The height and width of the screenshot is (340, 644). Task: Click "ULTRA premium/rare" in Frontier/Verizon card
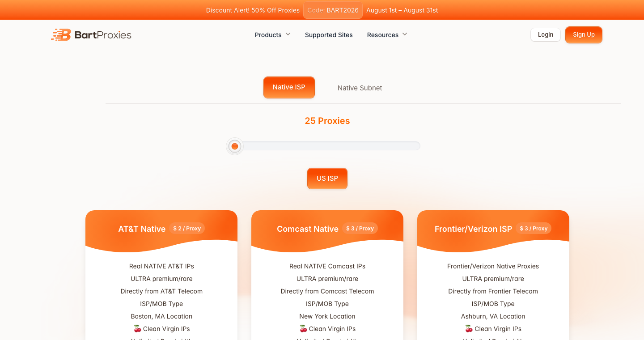pos(493,279)
